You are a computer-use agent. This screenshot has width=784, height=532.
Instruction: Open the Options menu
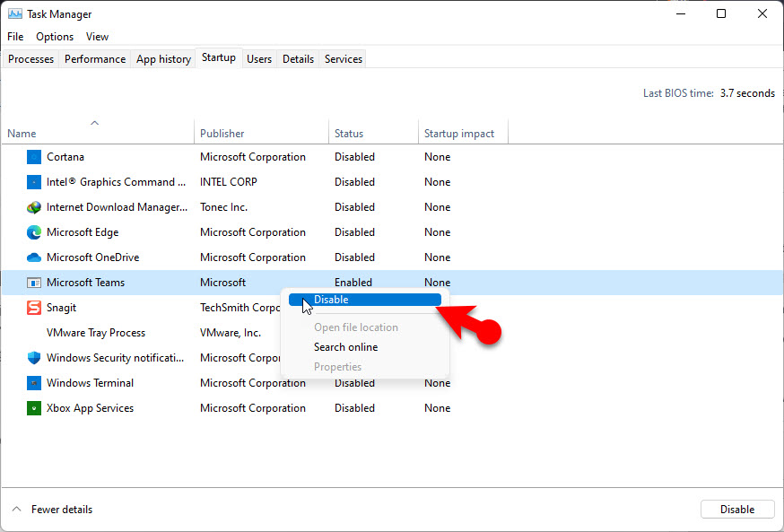pyautogui.click(x=55, y=37)
